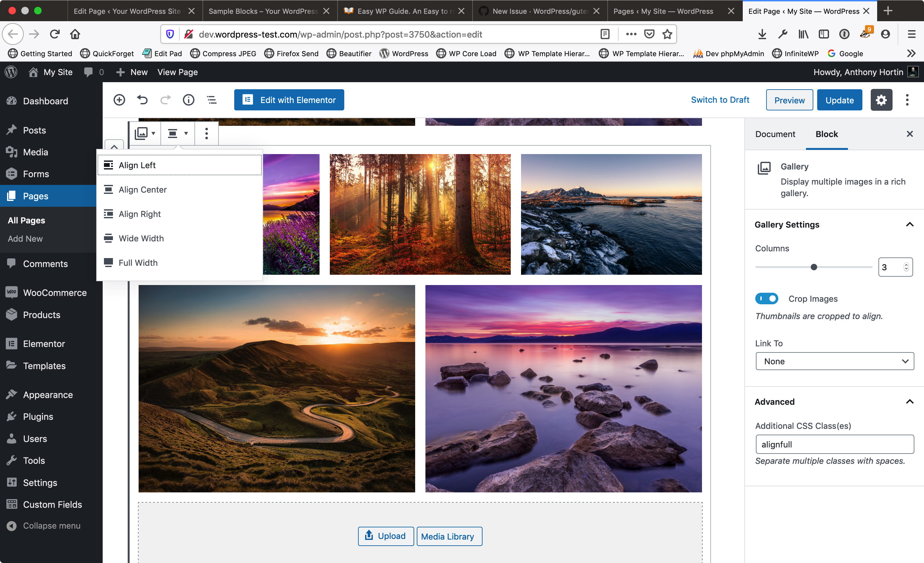Click the Gallery block type switcher icon
The width and height of the screenshot is (924, 563).
[x=145, y=133]
